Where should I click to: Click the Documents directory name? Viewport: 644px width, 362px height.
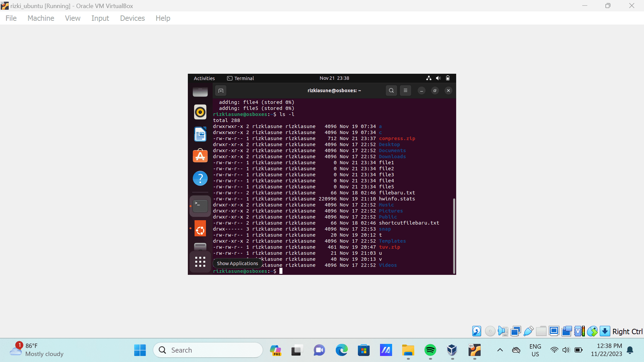tap(392, 150)
